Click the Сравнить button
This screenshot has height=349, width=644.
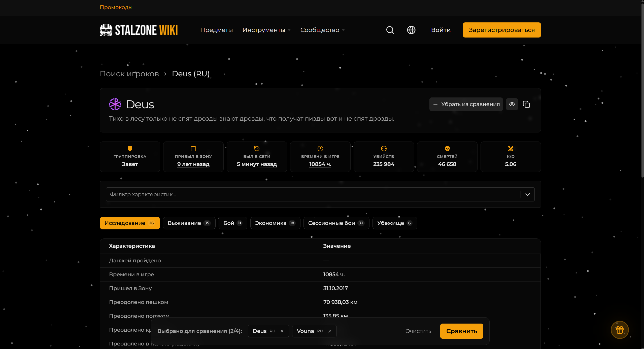[x=462, y=331]
